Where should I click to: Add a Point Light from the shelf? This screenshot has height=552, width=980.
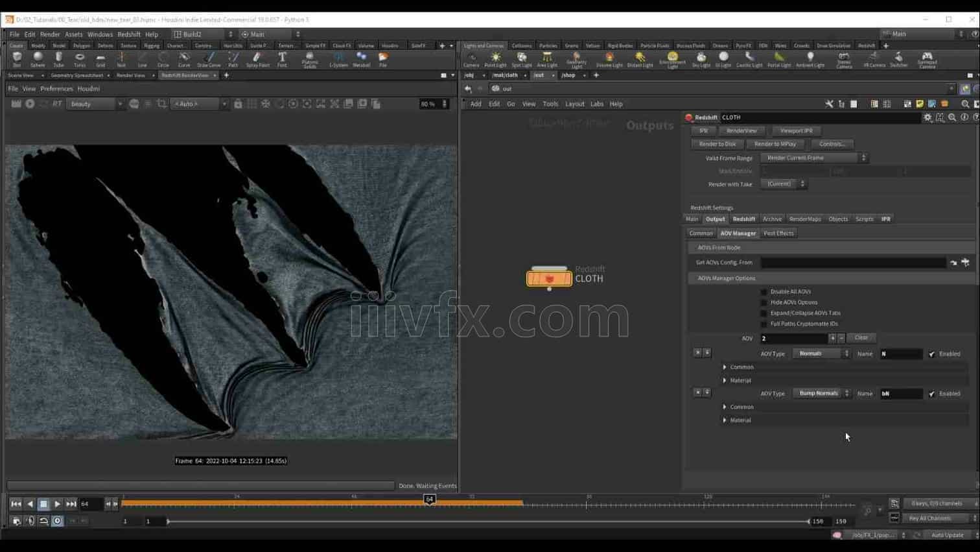point(495,60)
